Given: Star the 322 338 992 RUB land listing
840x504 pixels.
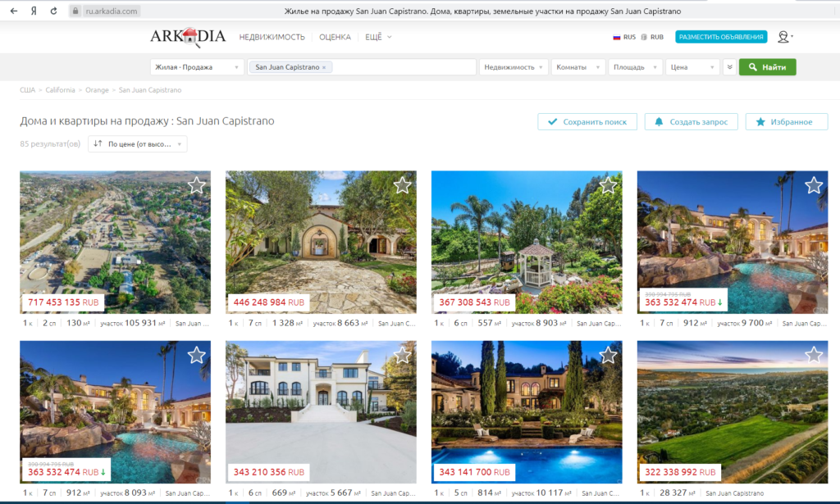Looking at the screenshot, I should (814, 355).
